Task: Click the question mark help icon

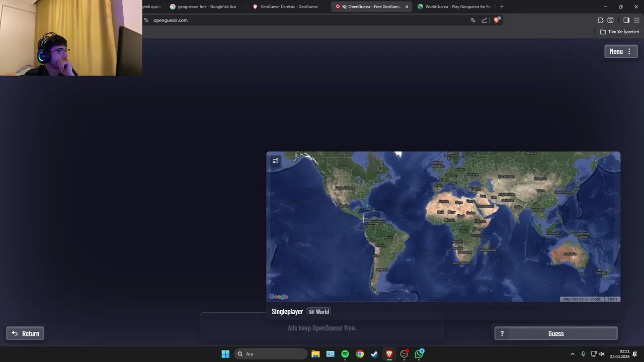Action: pos(502,333)
